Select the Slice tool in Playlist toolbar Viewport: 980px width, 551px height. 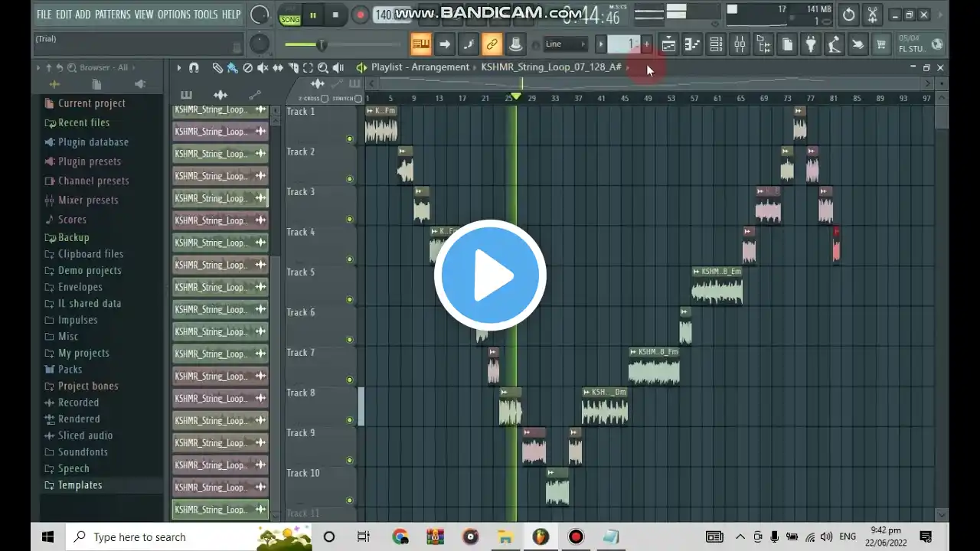click(x=293, y=67)
